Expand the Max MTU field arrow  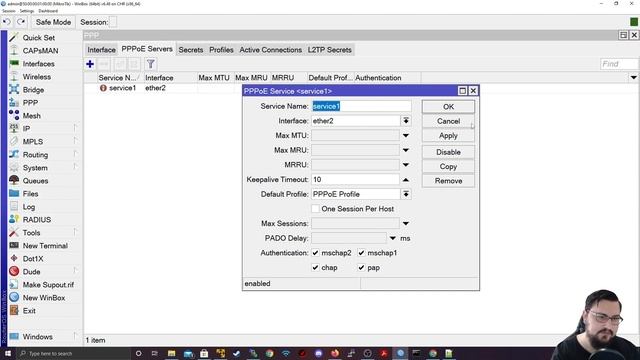coord(406,136)
